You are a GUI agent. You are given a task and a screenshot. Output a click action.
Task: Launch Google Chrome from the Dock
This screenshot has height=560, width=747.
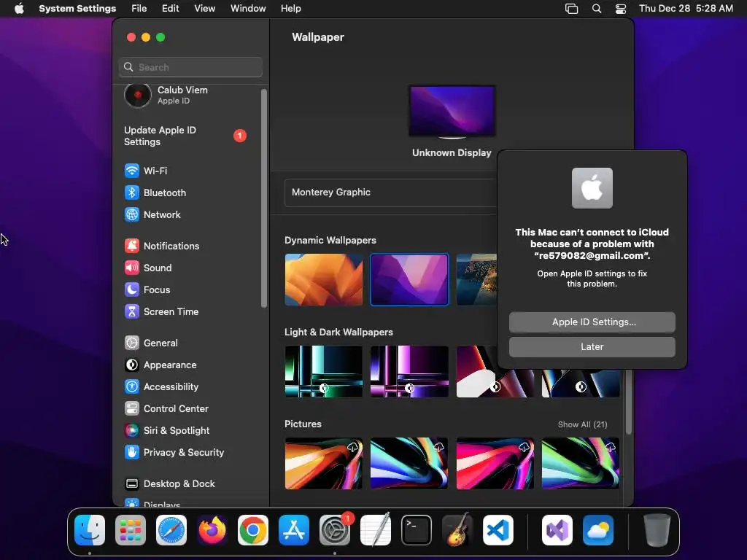tap(253, 530)
